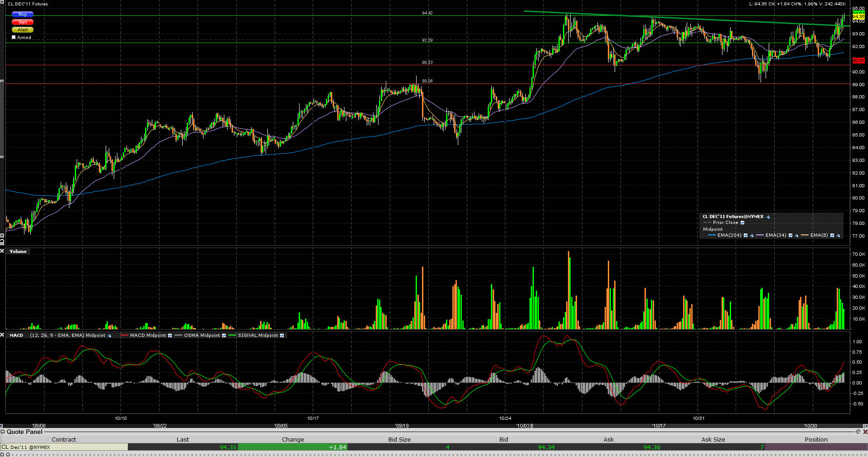Image resolution: width=868 pixels, height=457 pixels.
Task: Click the Bid price cell 94.34
Action: point(504,447)
